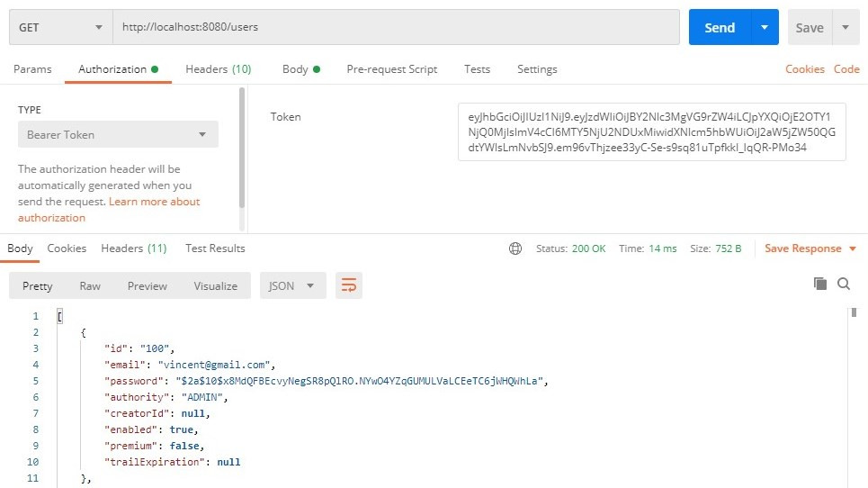Switch to Raw view

point(90,285)
